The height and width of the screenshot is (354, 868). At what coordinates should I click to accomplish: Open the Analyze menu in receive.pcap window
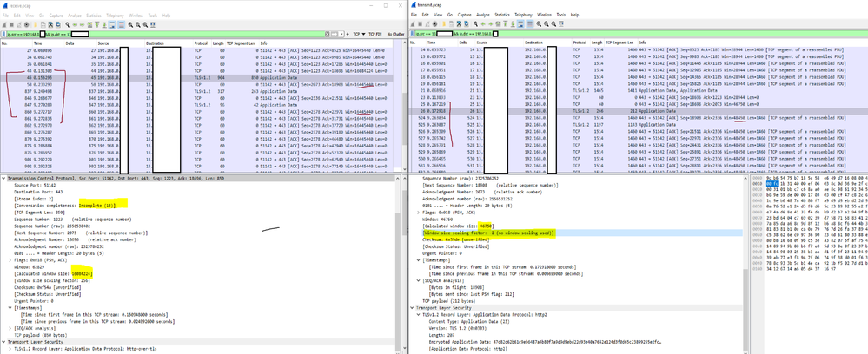tap(74, 16)
